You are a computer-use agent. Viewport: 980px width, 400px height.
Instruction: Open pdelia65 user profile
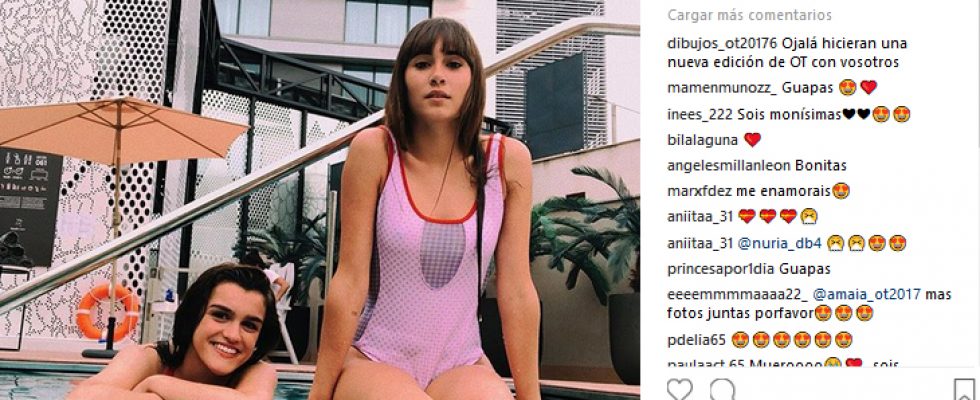click(696, 340)
